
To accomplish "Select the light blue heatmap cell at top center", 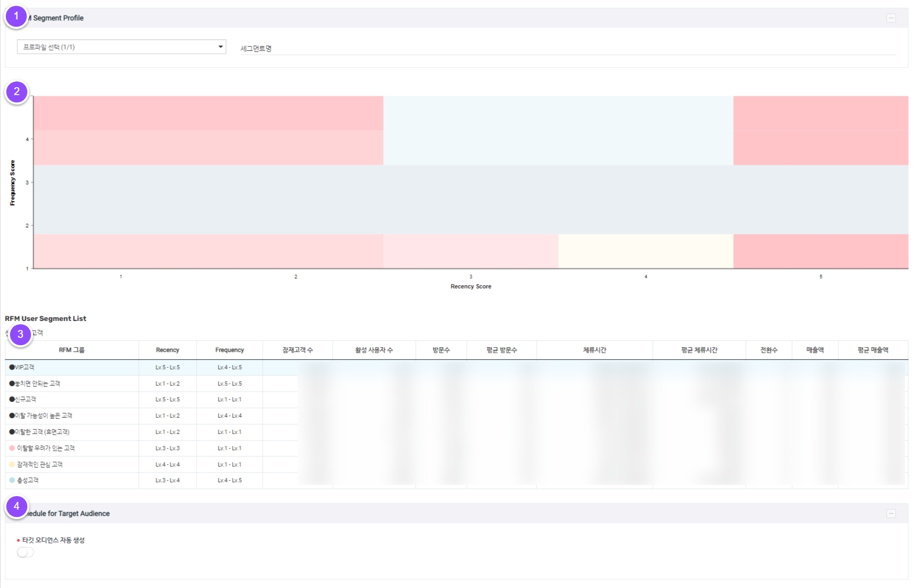I will (x=558, y=130).
